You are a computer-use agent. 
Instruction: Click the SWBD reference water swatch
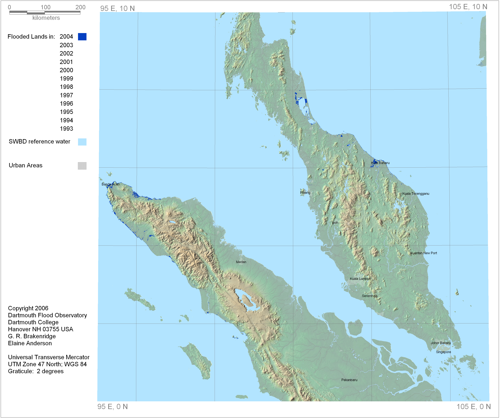click(82, 142)
